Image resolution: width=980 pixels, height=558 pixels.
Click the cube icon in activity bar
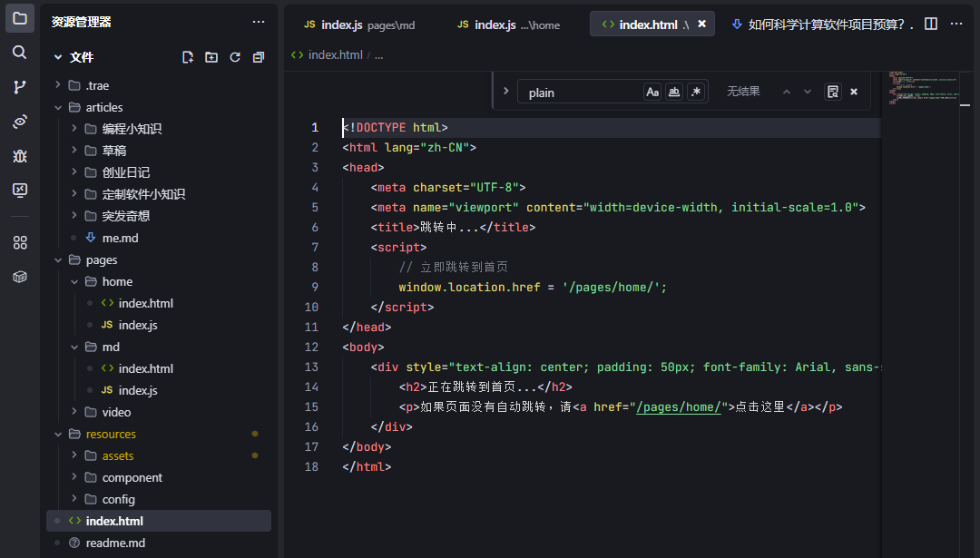20,277
